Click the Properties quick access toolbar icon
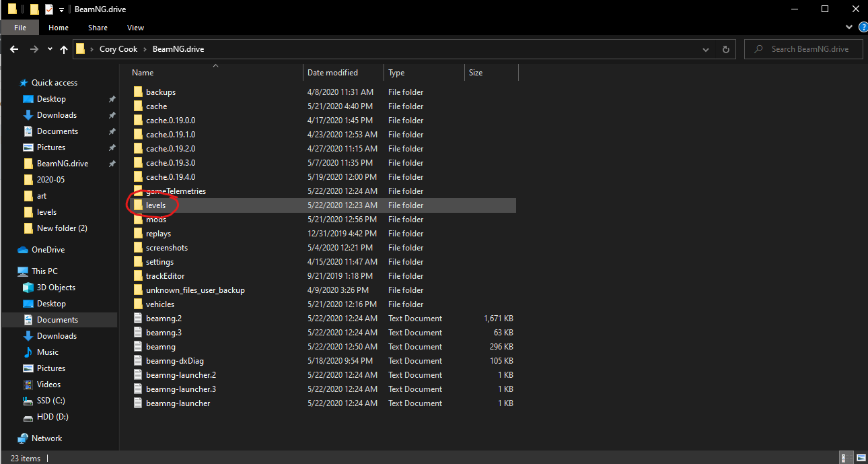This screenshot has width=868, height=464. [49, 9]
